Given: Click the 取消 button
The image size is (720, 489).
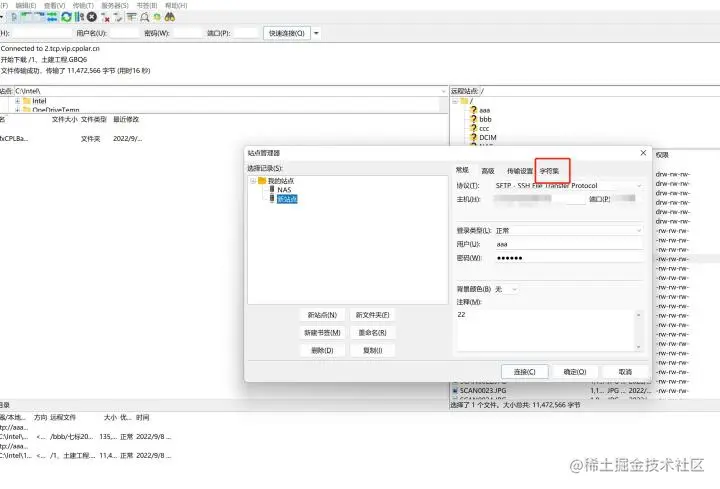Looking at the screenshot, I should (x=625, y=371).
